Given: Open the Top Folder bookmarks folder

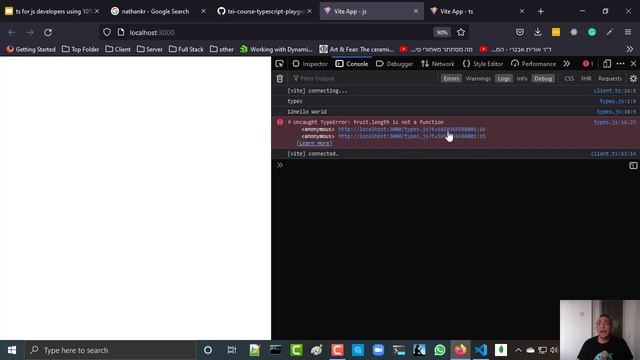Looking at the screenshot, I should (x=80, y=49).
